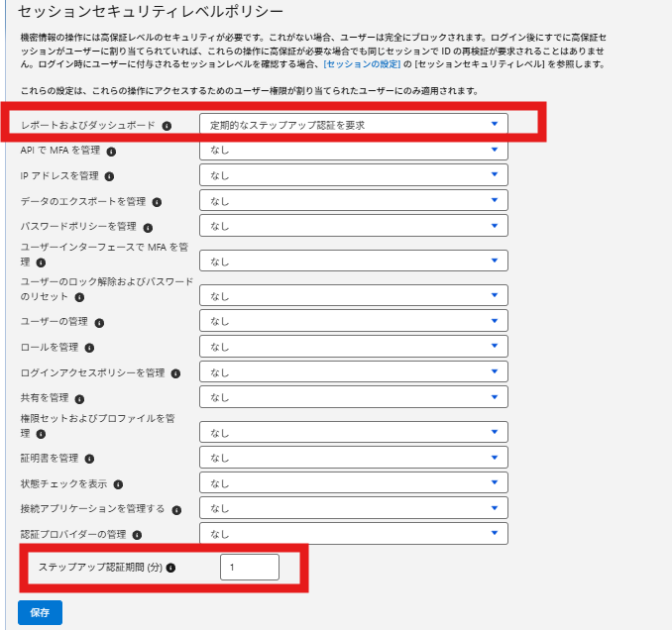The width and height of the screenshot is (672, 630).
Task: Expand 権限セットおよびプロファイルを管理 dropdown
Action: tap(354, 432)
